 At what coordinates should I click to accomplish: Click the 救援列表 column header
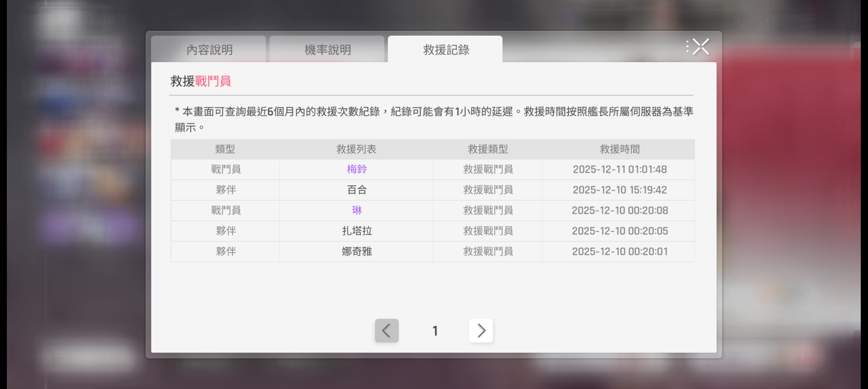356,149
